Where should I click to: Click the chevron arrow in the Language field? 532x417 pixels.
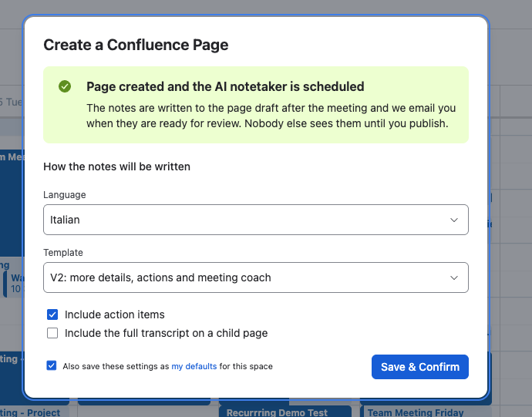pos(454,220)
